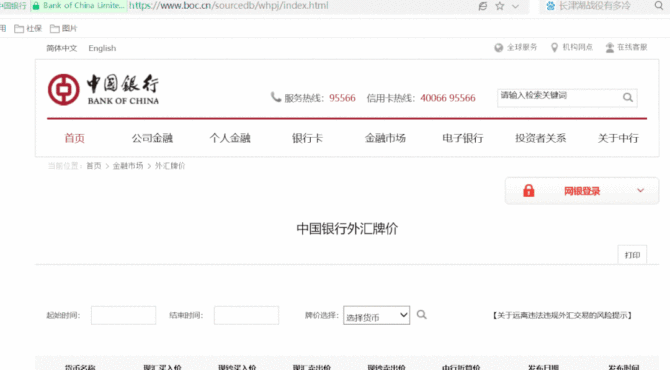Open the 关于中行 menu

click(x=618, y=138)
